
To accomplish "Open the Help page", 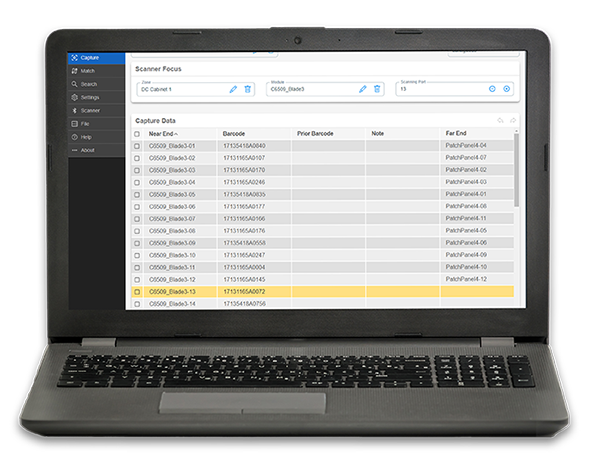I will 86,136.
